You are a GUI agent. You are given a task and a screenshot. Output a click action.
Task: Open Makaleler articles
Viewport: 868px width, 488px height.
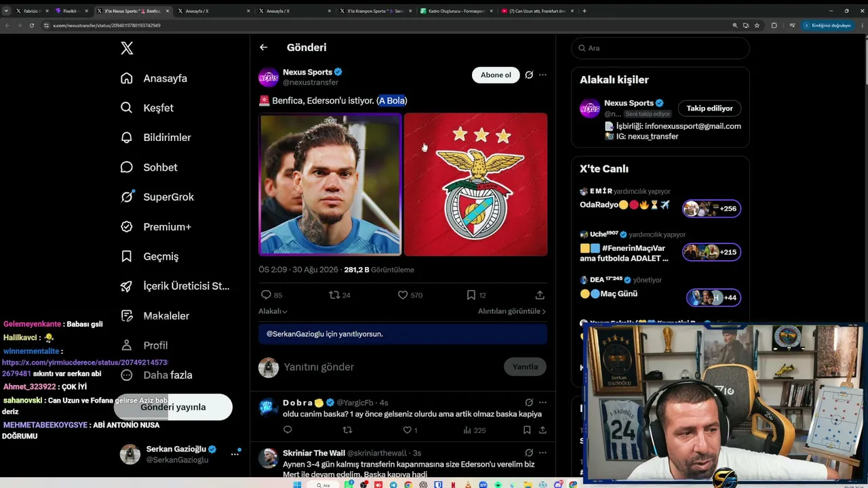pos(155,316)
